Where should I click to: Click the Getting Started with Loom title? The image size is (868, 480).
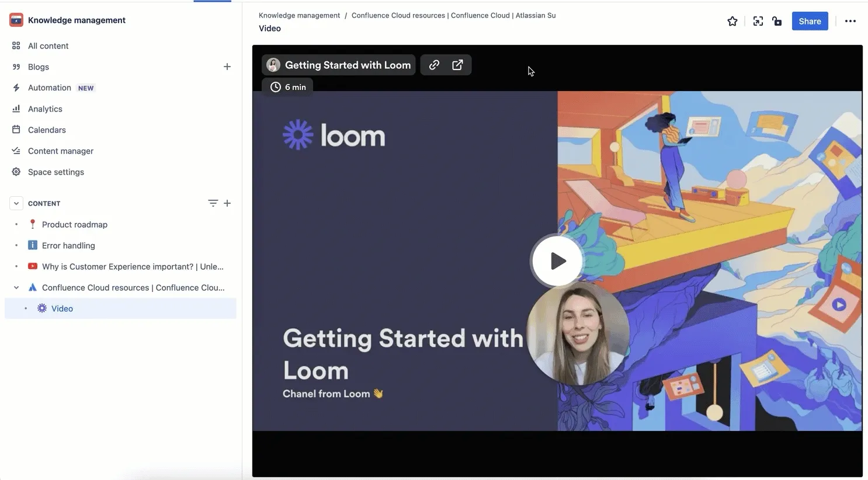coord(348,65)
